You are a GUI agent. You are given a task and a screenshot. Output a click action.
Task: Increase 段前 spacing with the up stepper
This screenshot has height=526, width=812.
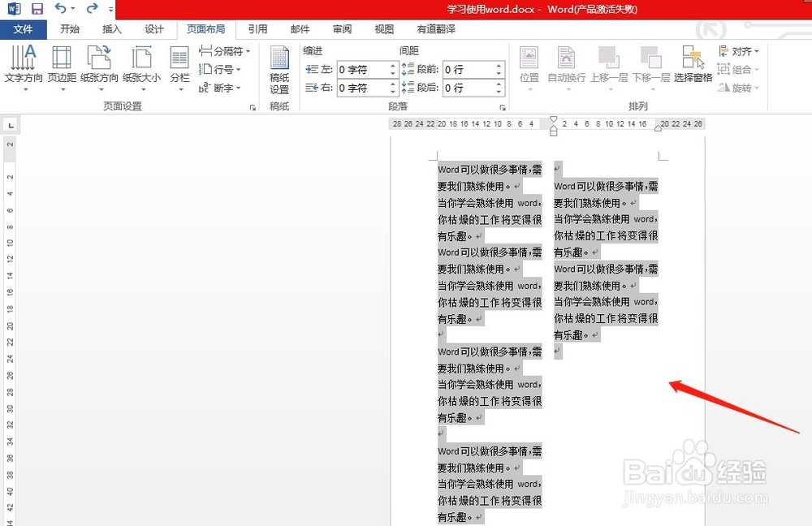(x=499, y=65)
